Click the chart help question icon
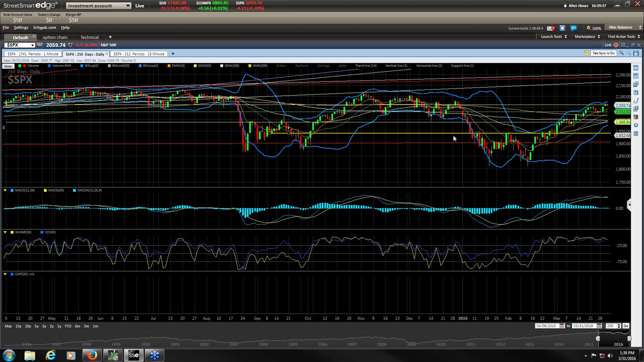The width and height of the screenshot is (644, 362). 636,134
